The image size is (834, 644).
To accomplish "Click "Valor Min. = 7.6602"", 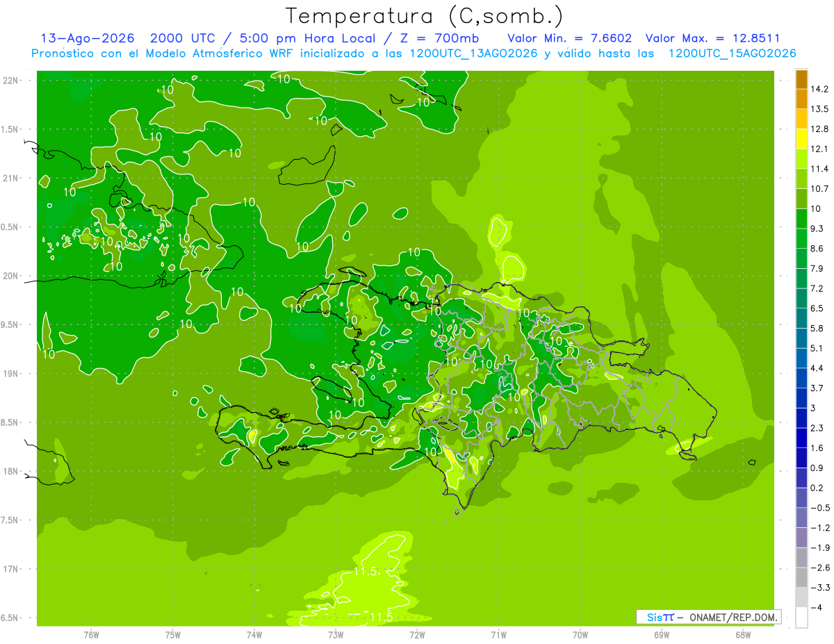I will point(570,38).
